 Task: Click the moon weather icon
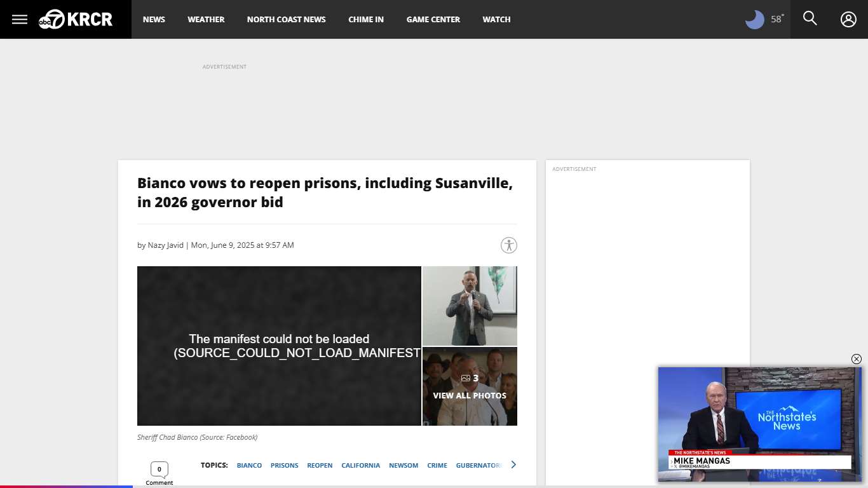(754, 20)
